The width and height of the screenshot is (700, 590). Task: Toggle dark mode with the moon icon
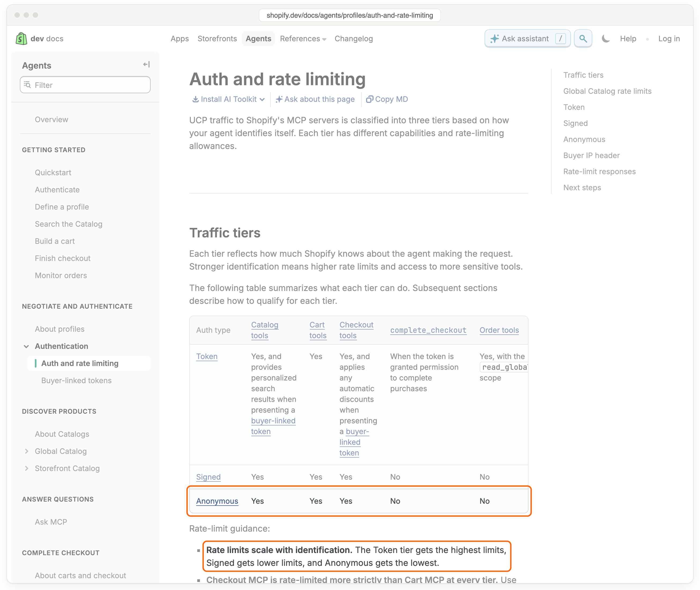click(605, 39)
